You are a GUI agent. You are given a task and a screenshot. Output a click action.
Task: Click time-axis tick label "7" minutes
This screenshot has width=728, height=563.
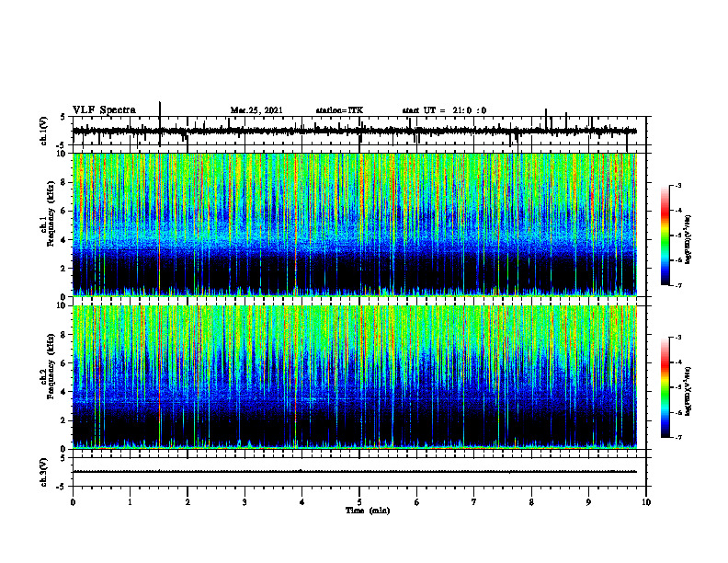point(474,502)
